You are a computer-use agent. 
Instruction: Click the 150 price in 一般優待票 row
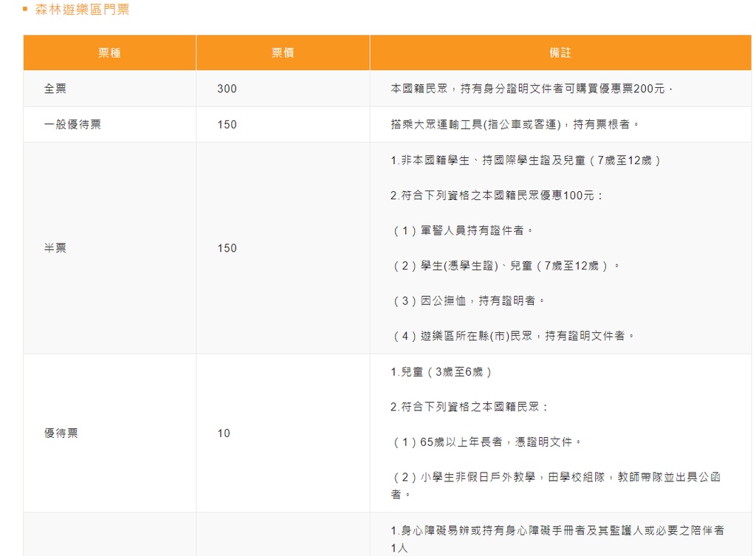point(227,125)
